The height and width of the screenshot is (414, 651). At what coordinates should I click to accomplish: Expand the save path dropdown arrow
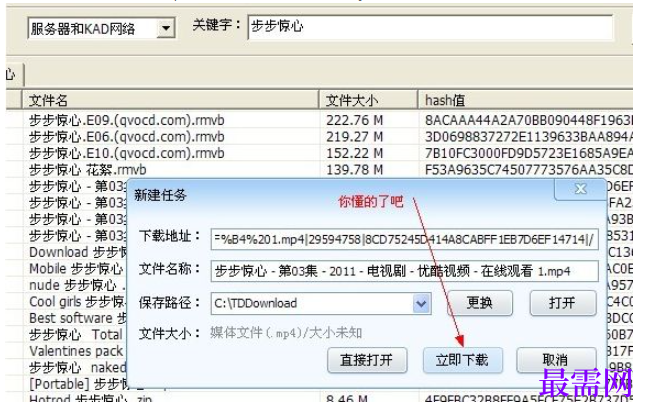click(421, 304)
